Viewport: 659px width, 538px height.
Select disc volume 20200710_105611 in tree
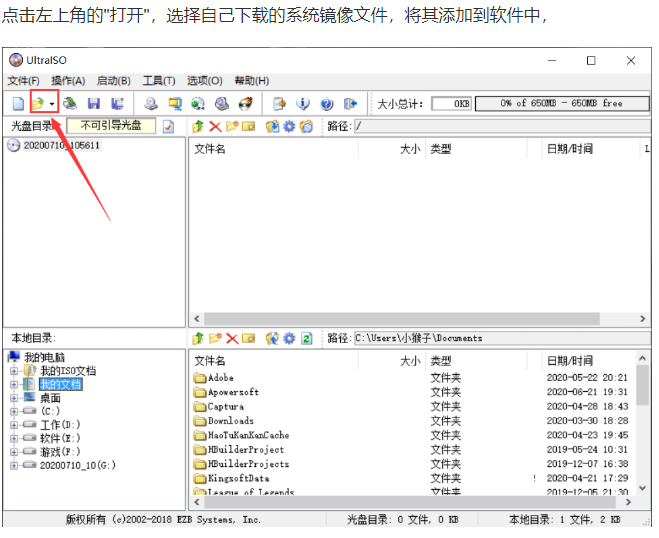(x=60, y=146)
